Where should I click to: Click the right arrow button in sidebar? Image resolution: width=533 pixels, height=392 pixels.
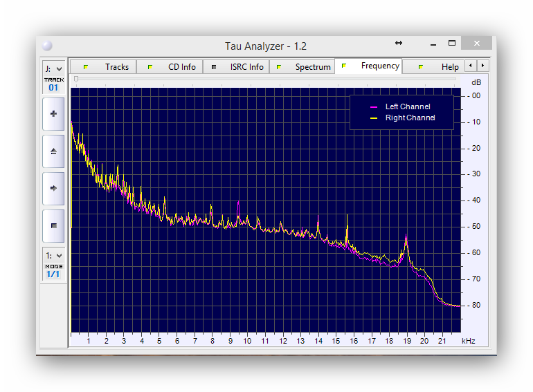pyautogui.click(x=53, y=188)
